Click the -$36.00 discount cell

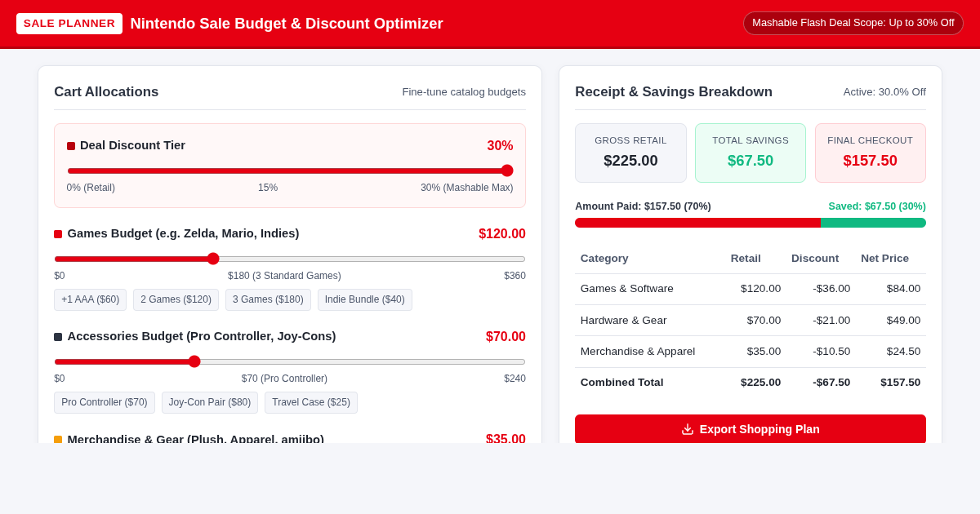pos(832,289)
